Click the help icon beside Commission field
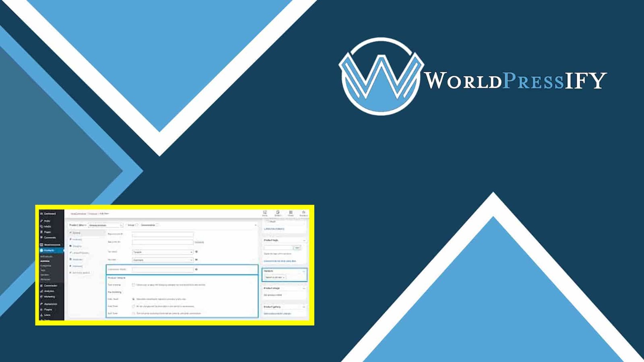 point(196,269)
